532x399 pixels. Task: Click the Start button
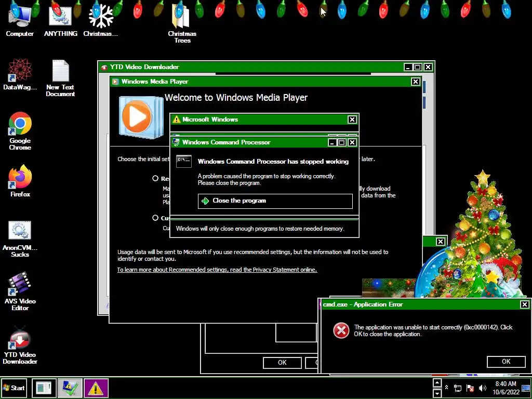point(14,388)
